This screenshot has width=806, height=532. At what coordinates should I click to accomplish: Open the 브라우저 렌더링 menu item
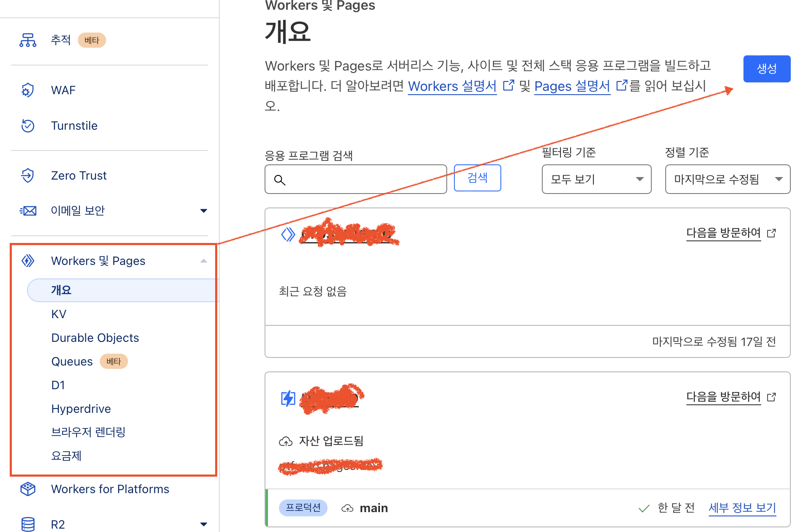(88, 432)
